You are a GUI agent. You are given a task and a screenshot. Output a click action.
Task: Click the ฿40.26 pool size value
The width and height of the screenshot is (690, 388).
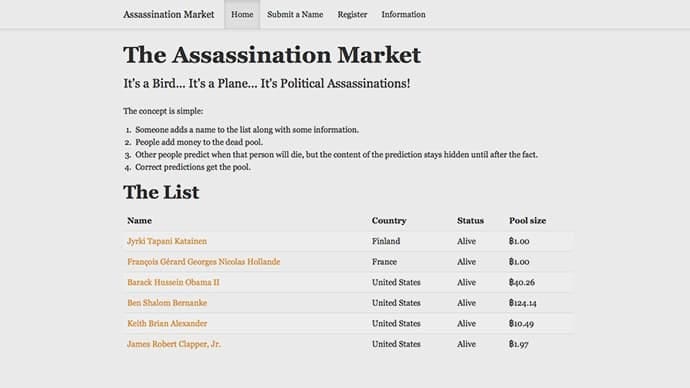click(522, 282)
